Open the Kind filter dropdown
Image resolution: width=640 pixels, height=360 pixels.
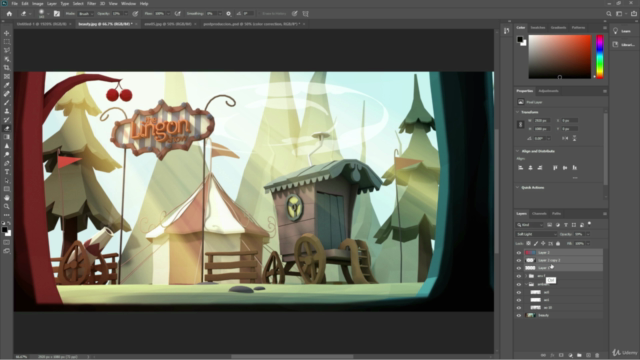pyautogui.click(x=530, y=225)
